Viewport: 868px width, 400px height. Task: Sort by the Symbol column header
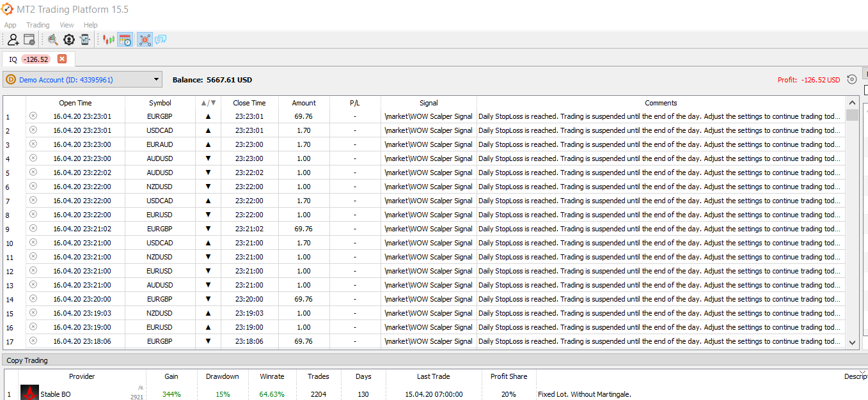coord(160,103)
